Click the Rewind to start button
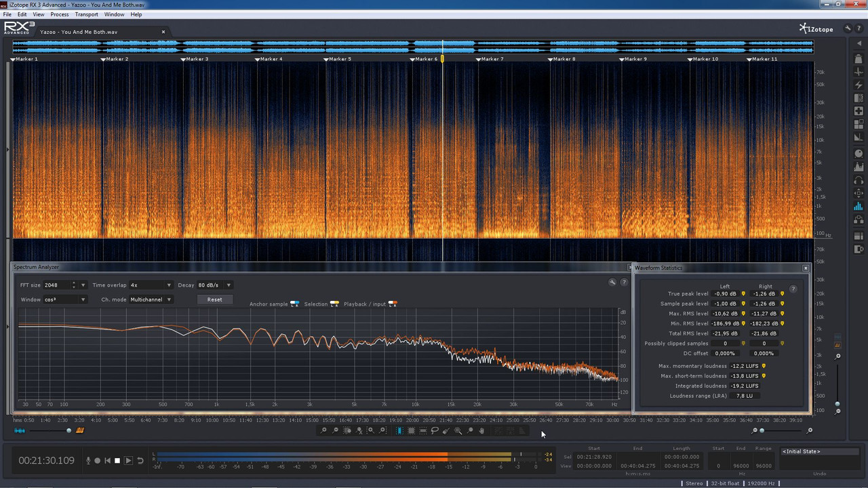The width and height of the screenshot is (868, 488). pyautogui.click(x=107, y=460)
